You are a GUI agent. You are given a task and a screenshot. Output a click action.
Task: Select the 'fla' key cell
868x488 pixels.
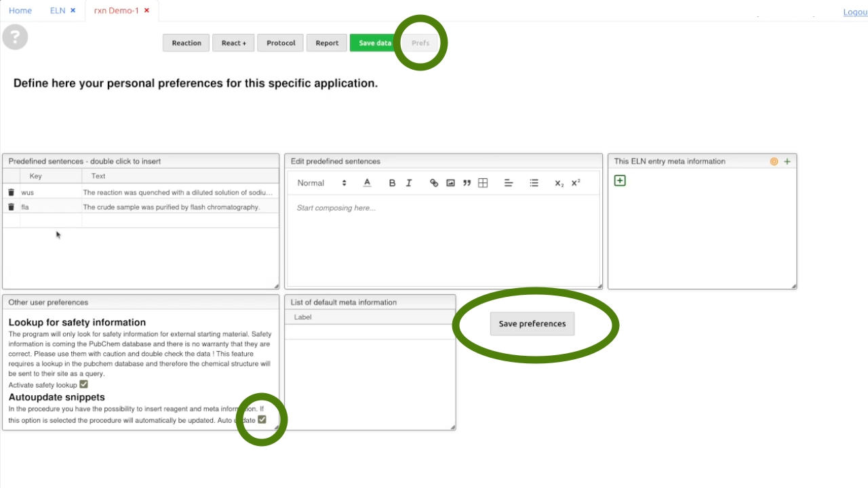[51, 207]
